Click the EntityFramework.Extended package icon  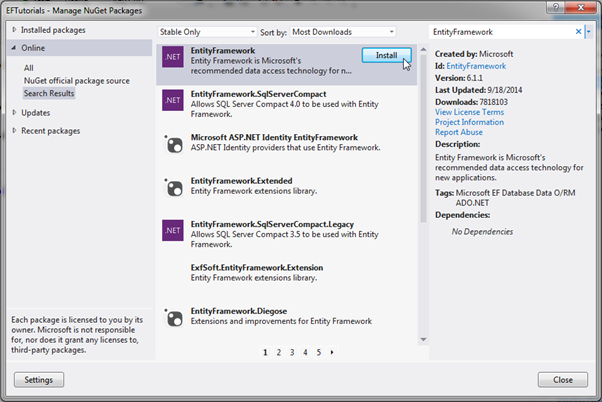[x=174, y=187]
